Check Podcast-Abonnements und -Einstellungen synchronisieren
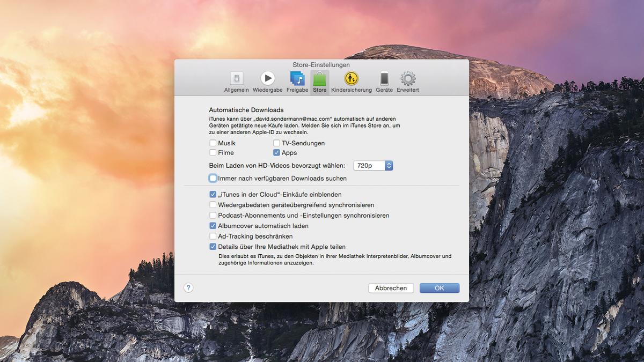This screenshot has width=644, height=362. 213,215
